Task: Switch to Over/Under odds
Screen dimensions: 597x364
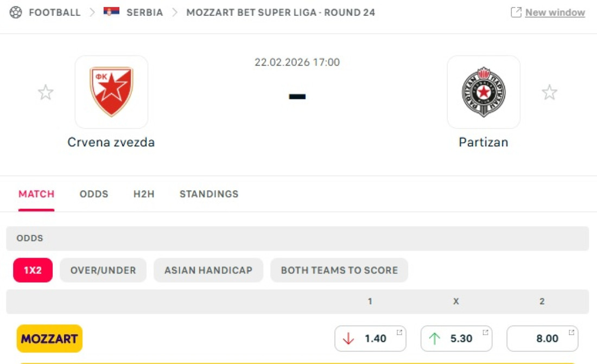Action: pos(103,270)
